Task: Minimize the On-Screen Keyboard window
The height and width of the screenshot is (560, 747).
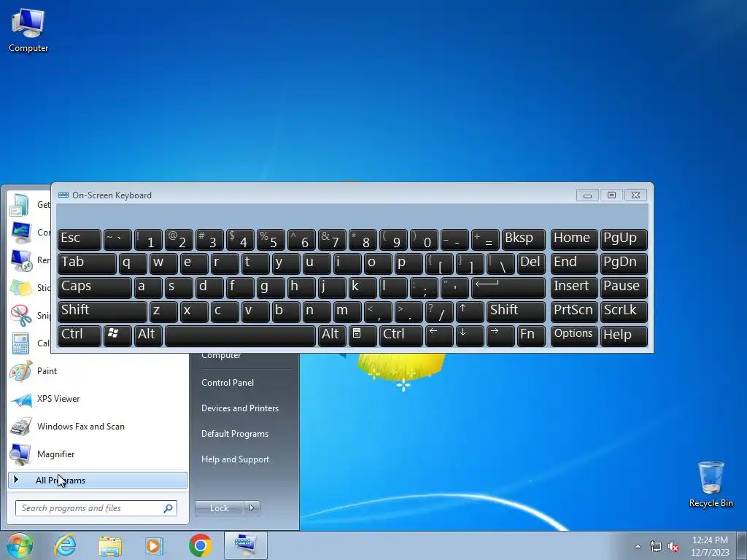Action: (587, 195)
